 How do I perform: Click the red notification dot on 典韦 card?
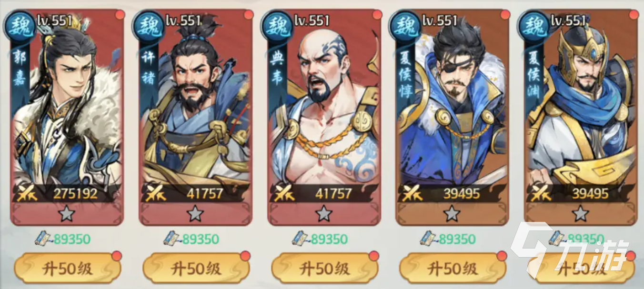point(377,14)
